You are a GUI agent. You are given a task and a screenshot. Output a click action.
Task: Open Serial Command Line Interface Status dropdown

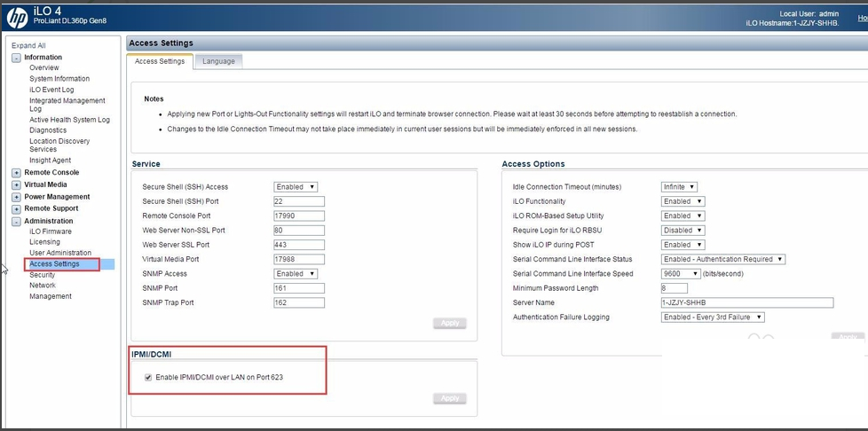pos(723,259)
